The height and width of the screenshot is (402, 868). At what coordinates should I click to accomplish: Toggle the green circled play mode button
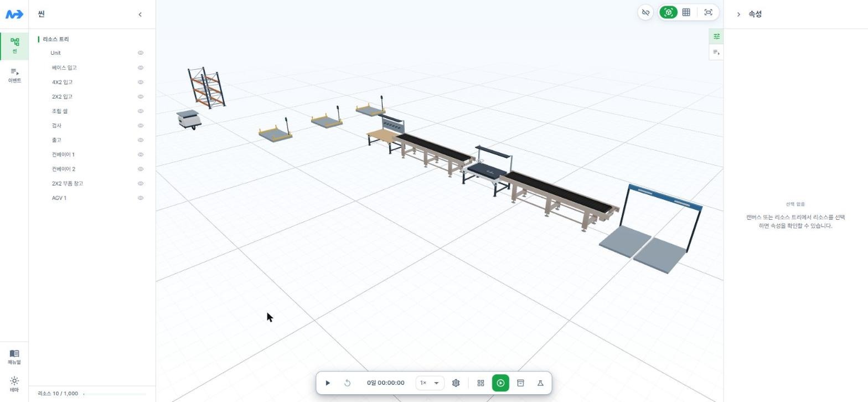pos(500,383)
